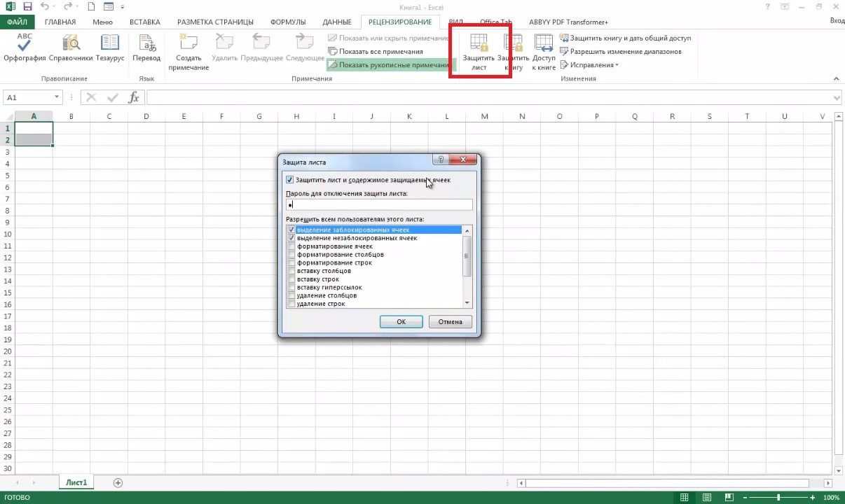Disable выделение заблокированных ячеек permission
This screenshot has width=845, height=504.
291,230
